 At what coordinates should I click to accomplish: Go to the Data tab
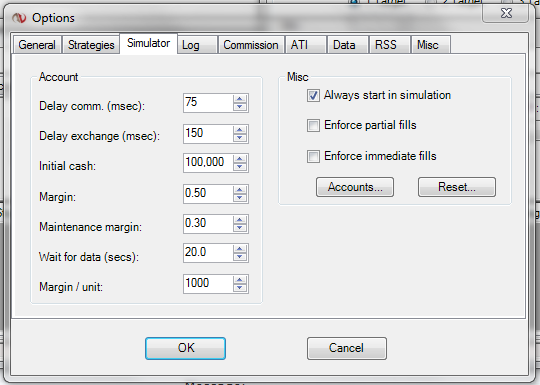[x=348, y=45]
